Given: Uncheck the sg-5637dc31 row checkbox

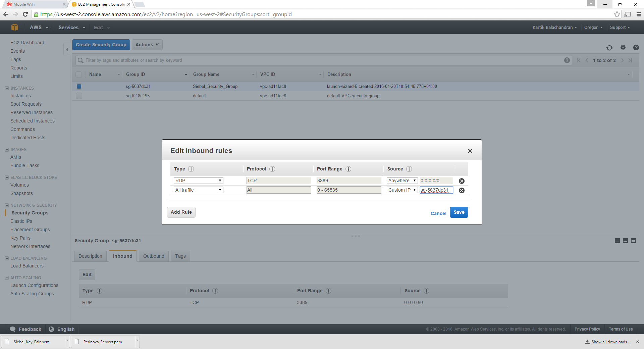Looking at the screenshot, I should pyautogui.click(x=79, y=86).
